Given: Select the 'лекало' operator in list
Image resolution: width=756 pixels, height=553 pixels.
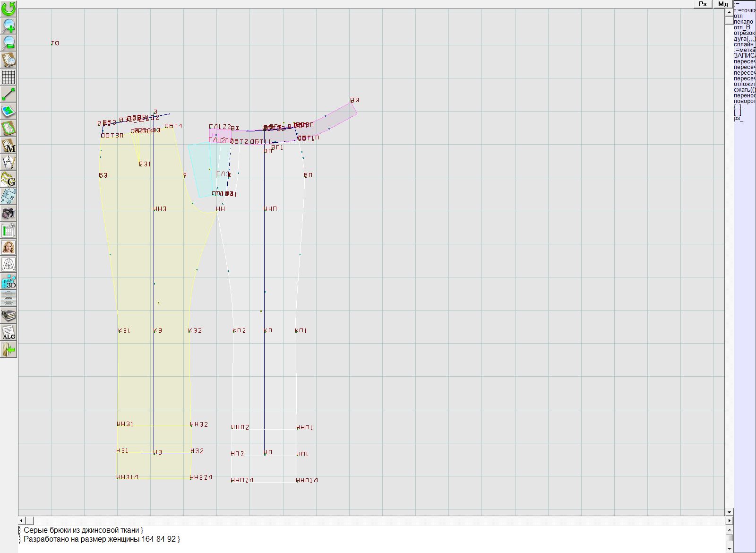Looking at the screenshot, I should click(744, 22).
